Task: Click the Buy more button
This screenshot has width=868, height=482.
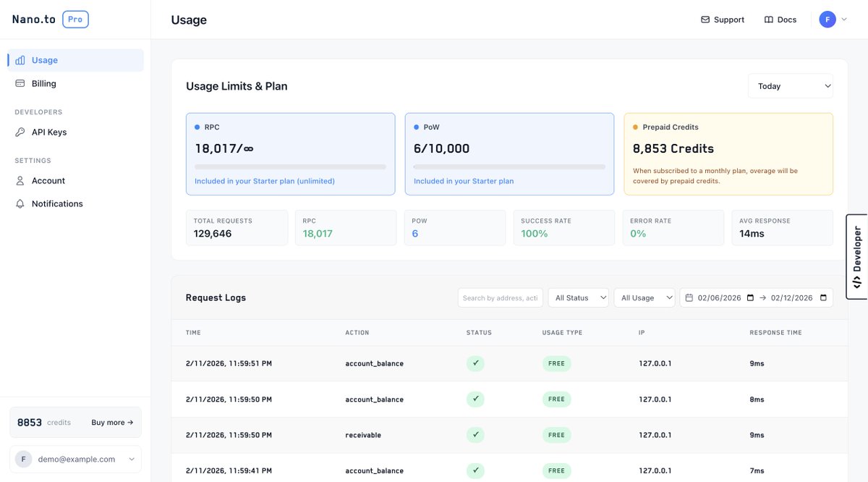Action: [x=112, y=422]
